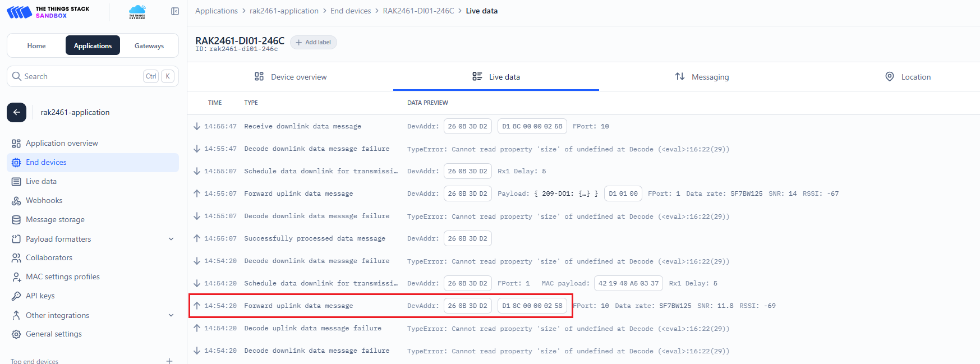Expand the Other integrations section
Screen dimensions: 980x364
[x=171, y=315]
